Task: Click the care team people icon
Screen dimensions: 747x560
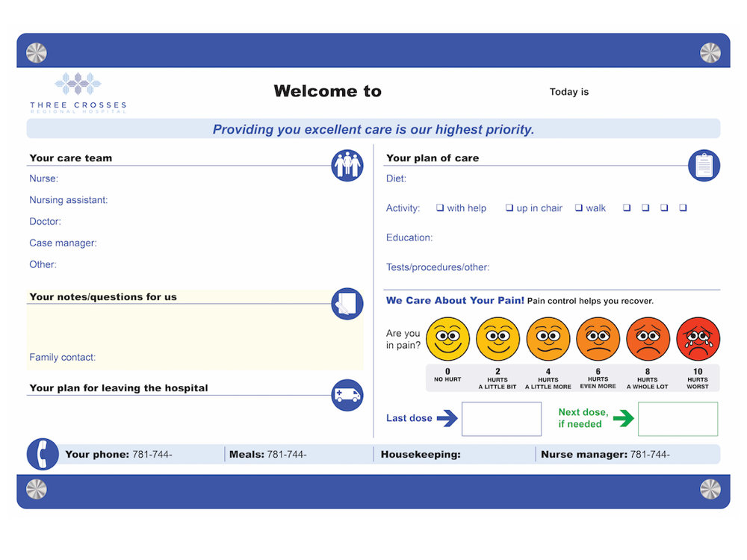Action: (347, 165)
